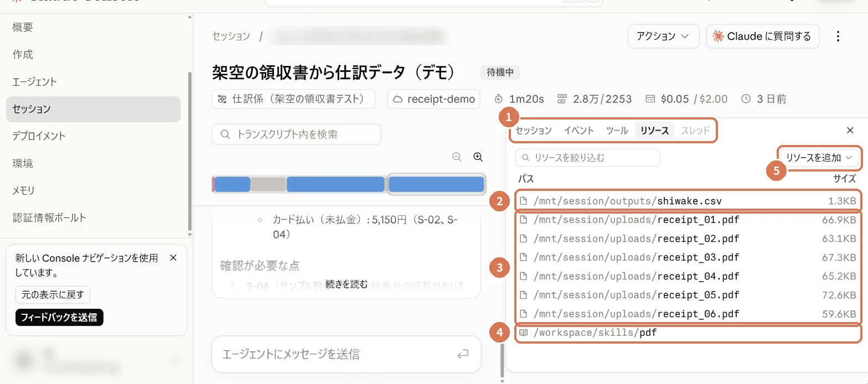This screenshot has height=384, width=868.
Task: Click フィードバックを送信 button
Action: (x=59, y=317)
